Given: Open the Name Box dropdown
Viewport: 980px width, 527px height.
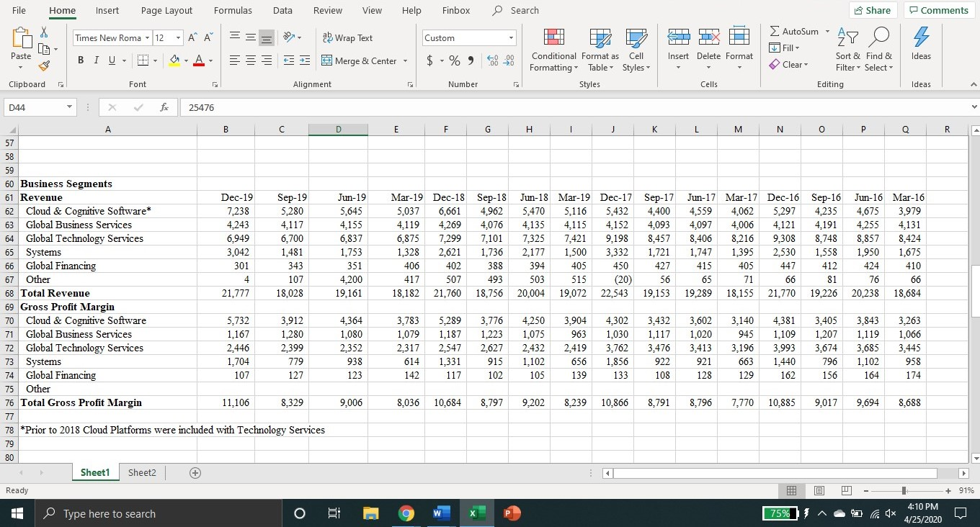Looking at the screenshot, I should point(69,107).
